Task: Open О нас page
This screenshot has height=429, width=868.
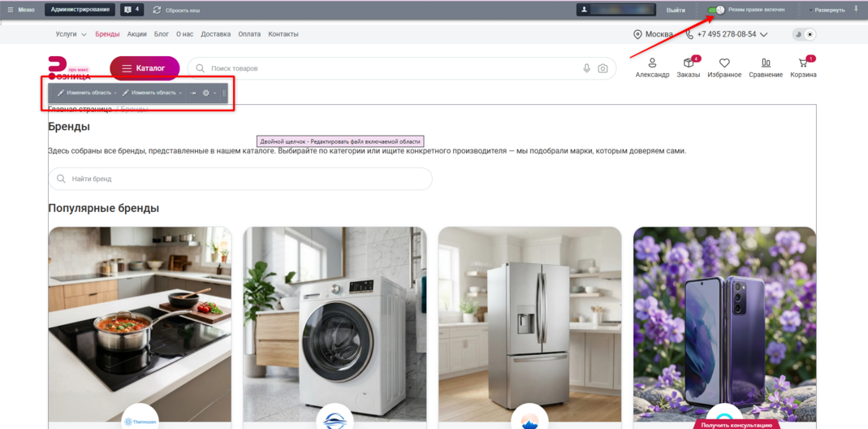Action: (x=185, y=34)
